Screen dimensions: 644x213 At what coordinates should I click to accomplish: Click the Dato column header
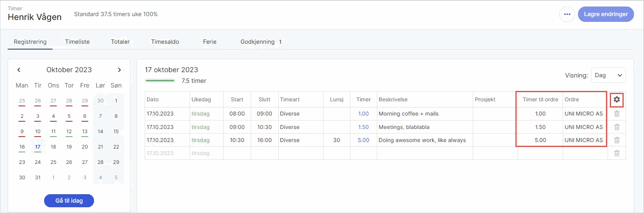(167, 99)
